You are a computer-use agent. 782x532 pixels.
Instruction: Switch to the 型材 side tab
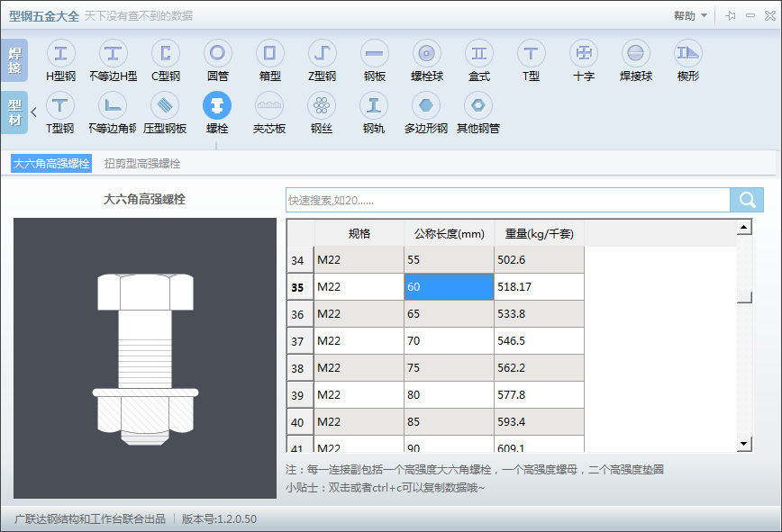[14, 113]
